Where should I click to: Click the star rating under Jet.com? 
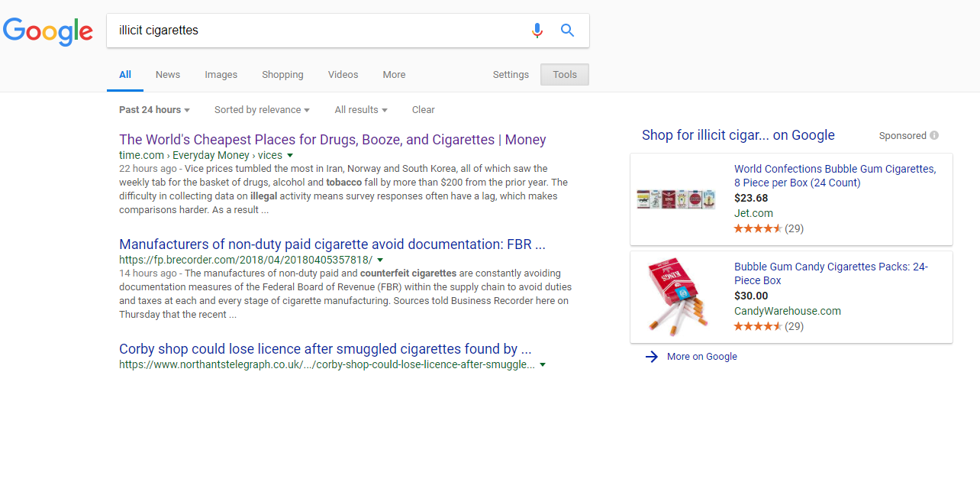point(758,228)
